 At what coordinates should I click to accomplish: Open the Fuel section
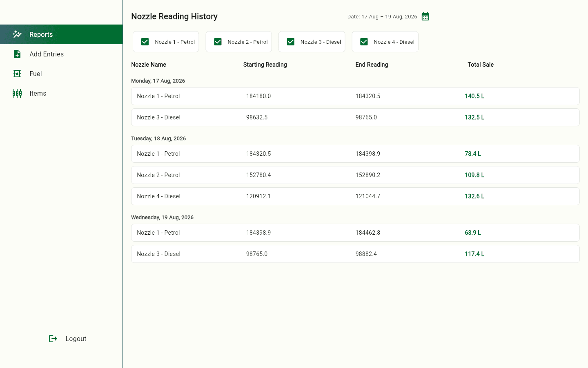point(61,74)
